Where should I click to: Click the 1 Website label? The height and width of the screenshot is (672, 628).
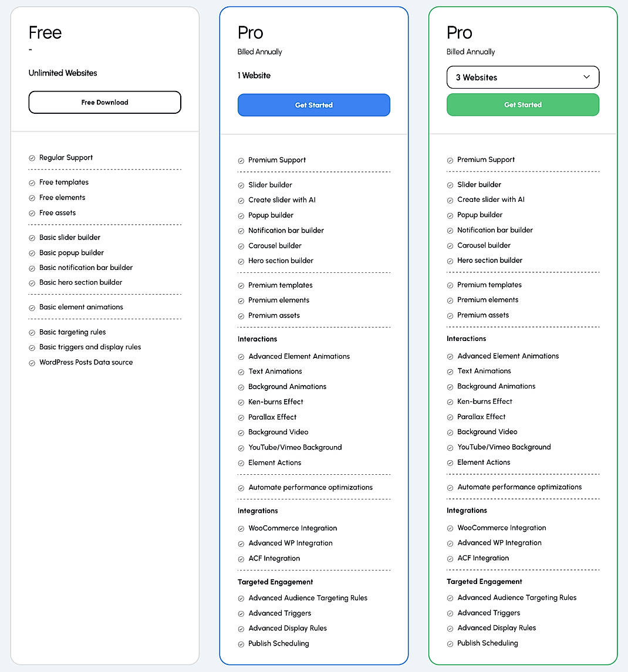[x=254, y=75]
